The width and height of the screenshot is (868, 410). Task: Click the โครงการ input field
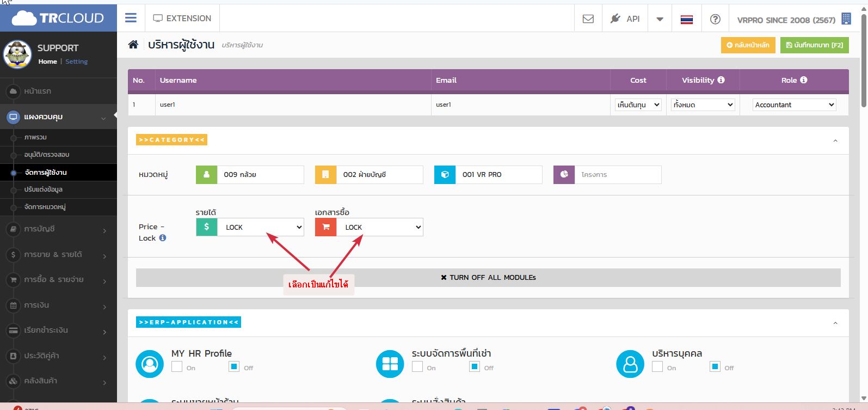(618, 175)
